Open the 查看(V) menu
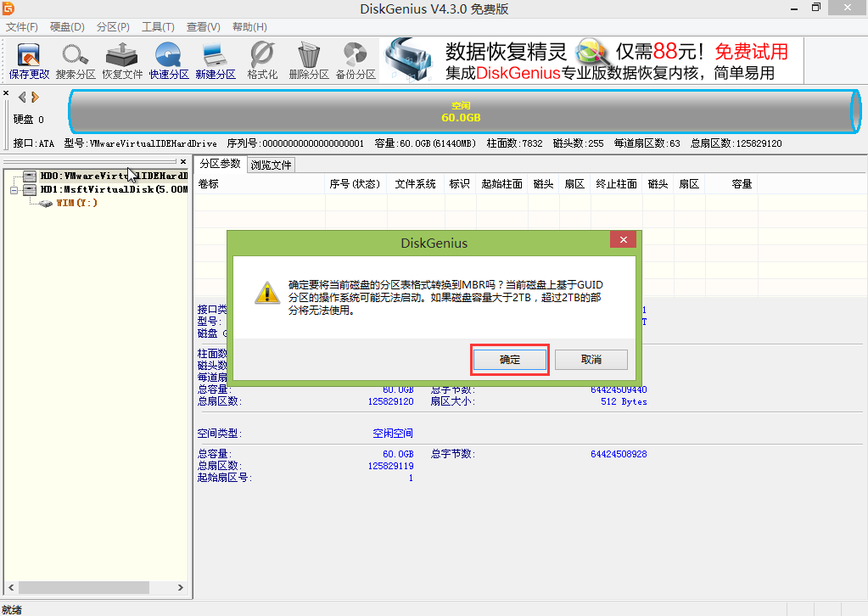Screen dimensions: 868x616 click(203, 27)
